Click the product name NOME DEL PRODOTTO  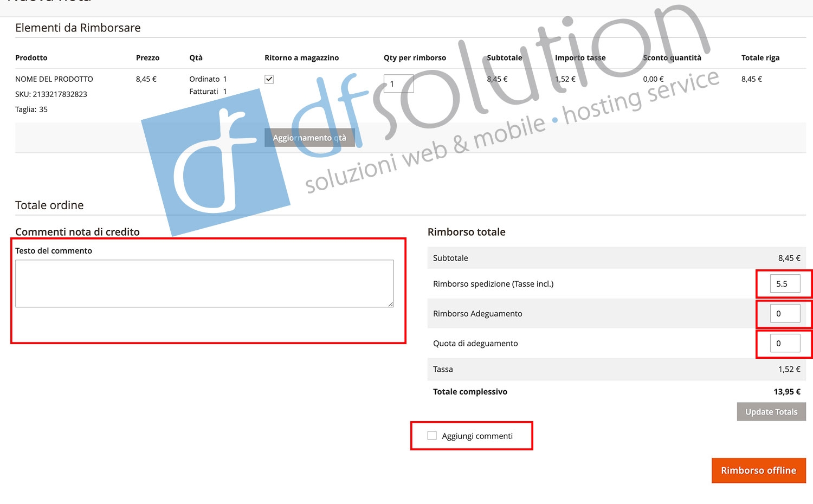pos(54,79)
